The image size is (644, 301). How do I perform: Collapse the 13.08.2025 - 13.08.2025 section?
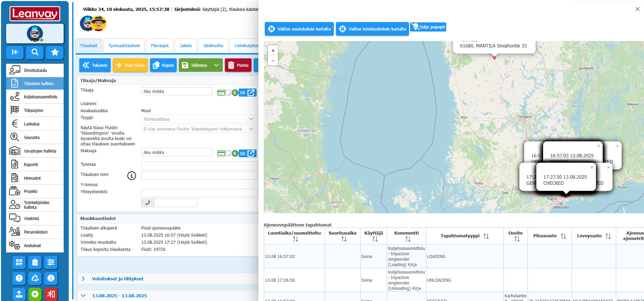point(83,296)
